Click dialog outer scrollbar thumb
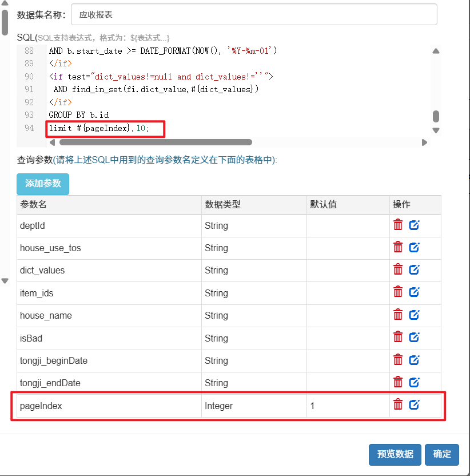The image size is (470, 476). [x=5, y=22]
